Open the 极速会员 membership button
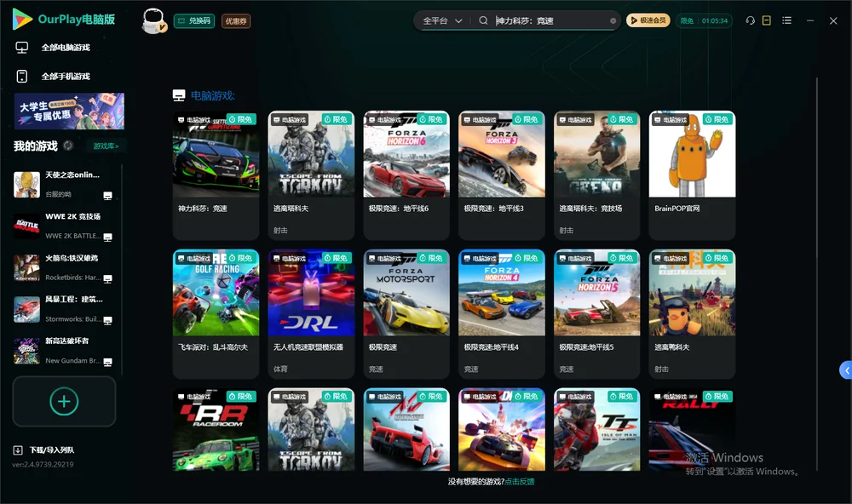852x504 pixels. (x=648, y=20)
